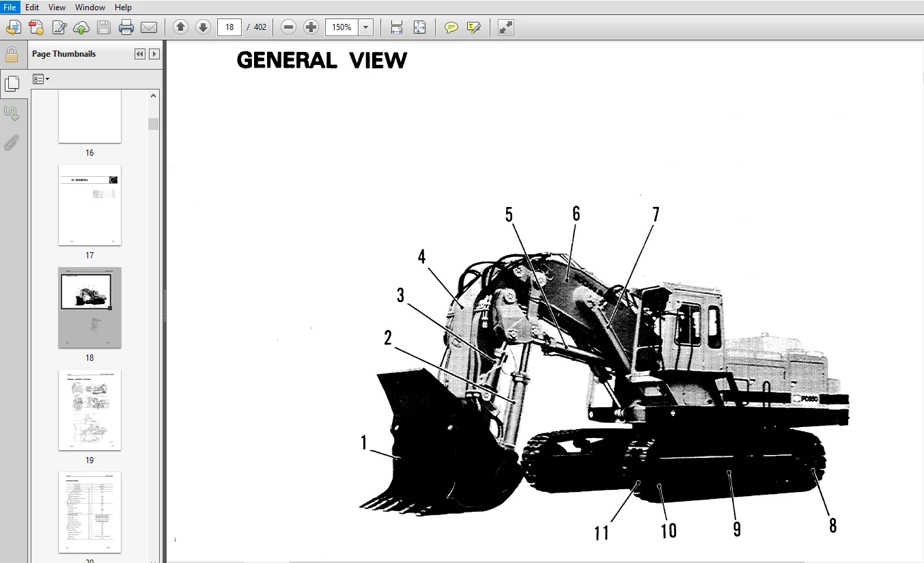924x563 pixels.
Task: Click the thumbnails panel scrollbar thumb
Action: pos(154,124)
